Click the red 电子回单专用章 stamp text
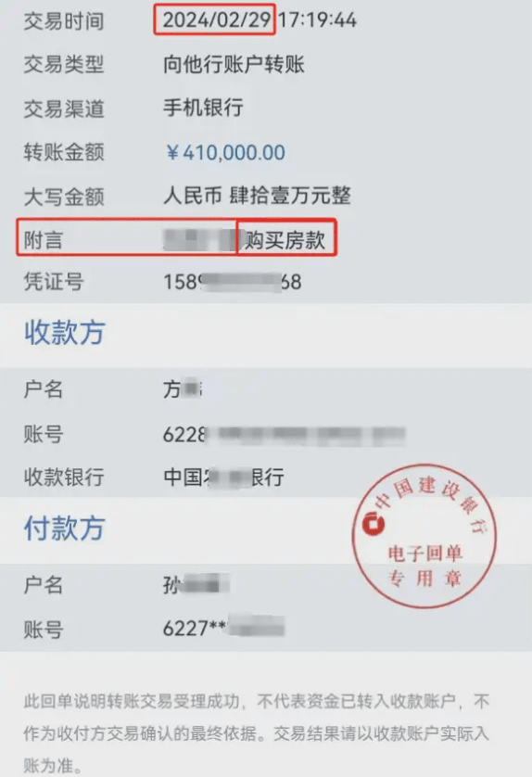This screenshot has width=532, height=777. 425,566
